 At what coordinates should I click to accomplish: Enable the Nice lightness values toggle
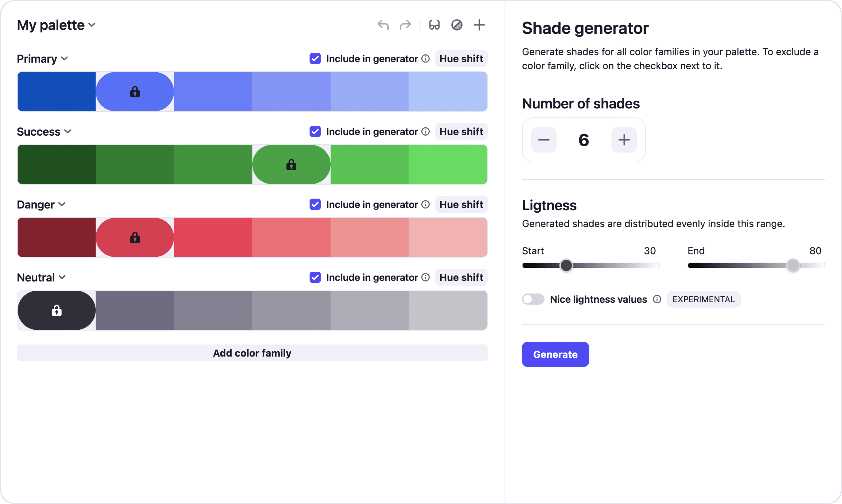[x=533, y=299]
